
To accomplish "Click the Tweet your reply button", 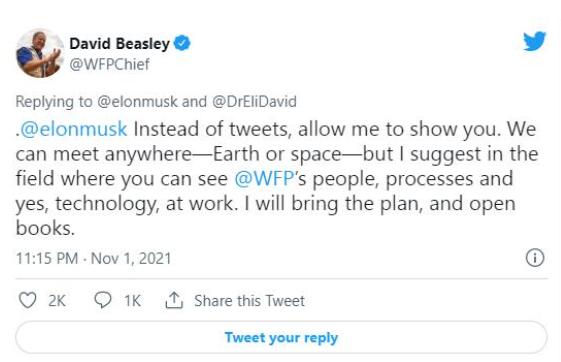I will 281,337.
